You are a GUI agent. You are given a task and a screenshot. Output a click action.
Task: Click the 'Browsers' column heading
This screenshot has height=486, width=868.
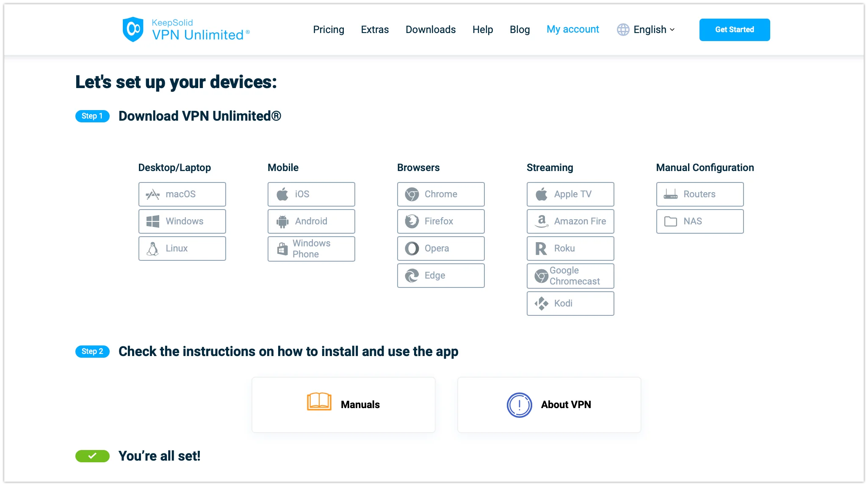pos(418,168)
